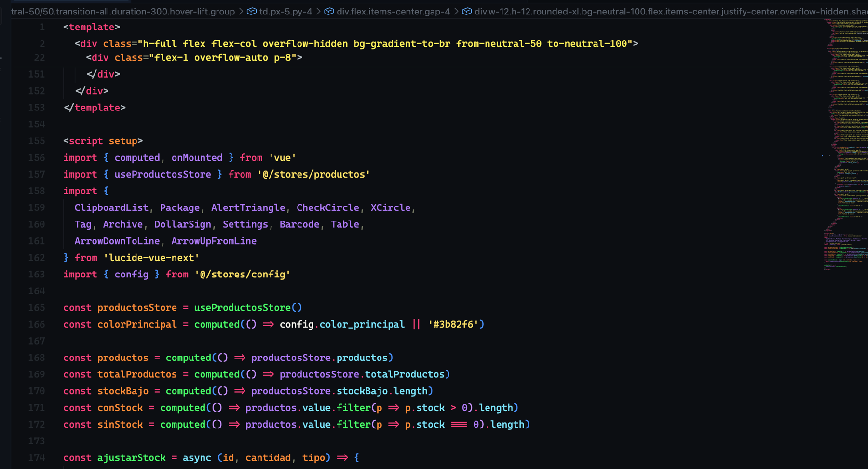Click the 'vue' import string
The width and height of the screenshot is (868, 469).
[283, 158]
